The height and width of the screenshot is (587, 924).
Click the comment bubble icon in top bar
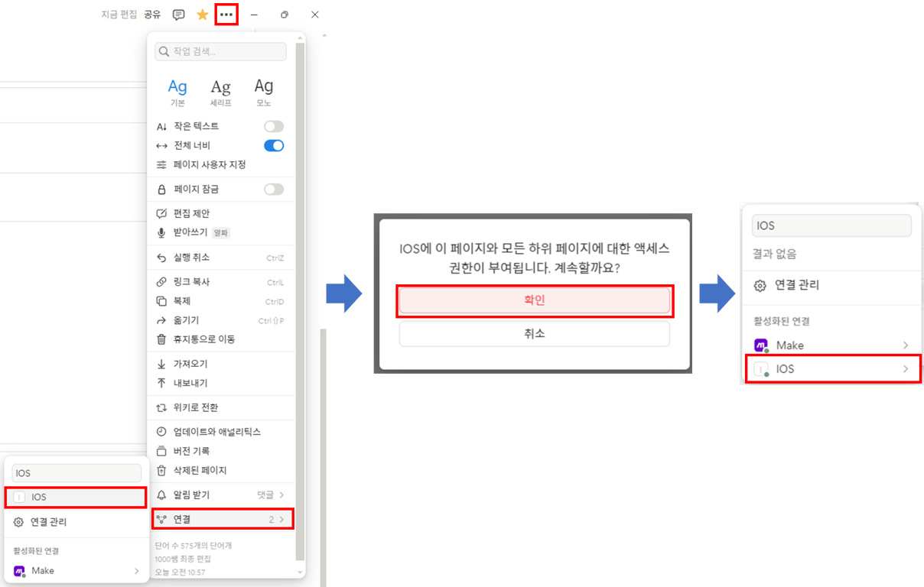(x=178, y=14)
